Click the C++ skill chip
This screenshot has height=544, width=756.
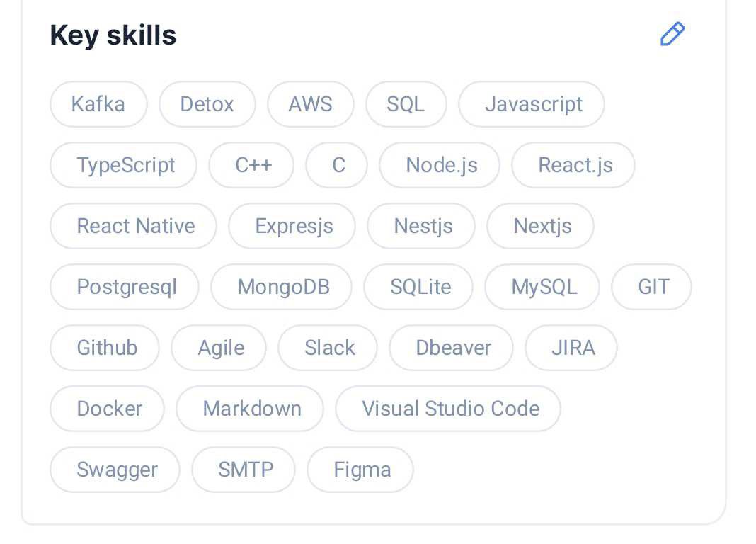coord(251,165)
